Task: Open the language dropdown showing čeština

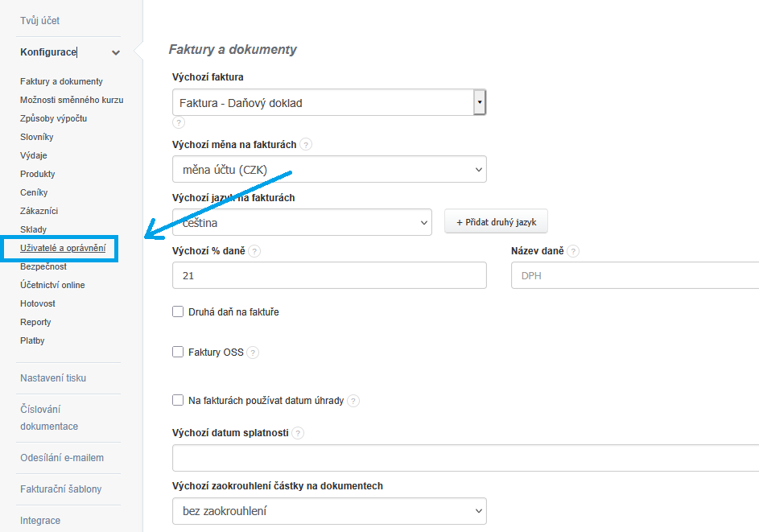Action: click(302, 222)
